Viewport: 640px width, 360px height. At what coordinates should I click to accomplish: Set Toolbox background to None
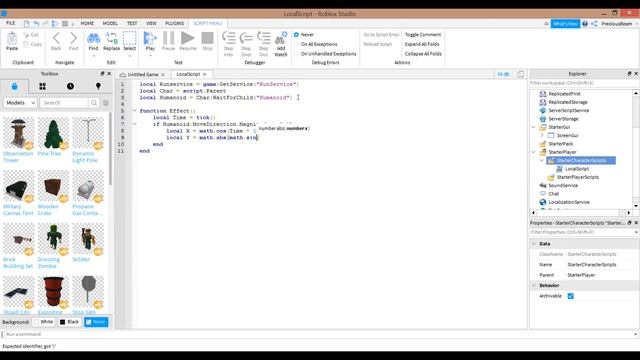96,322
